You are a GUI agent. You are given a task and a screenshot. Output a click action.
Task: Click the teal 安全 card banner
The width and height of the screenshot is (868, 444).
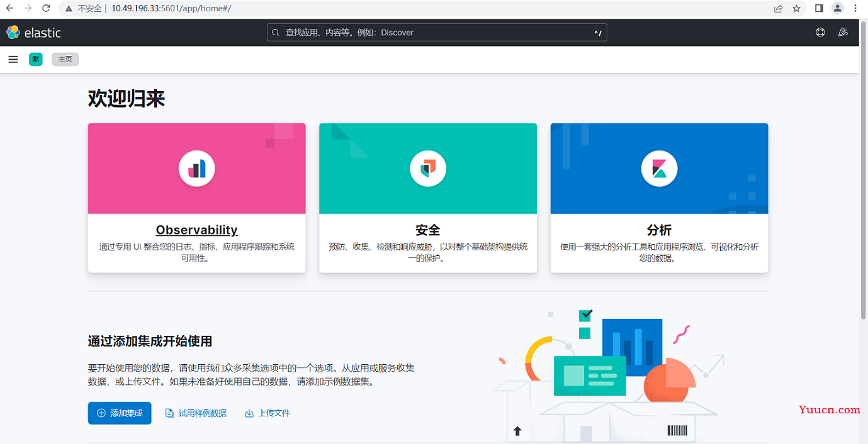tap(428, 169)
